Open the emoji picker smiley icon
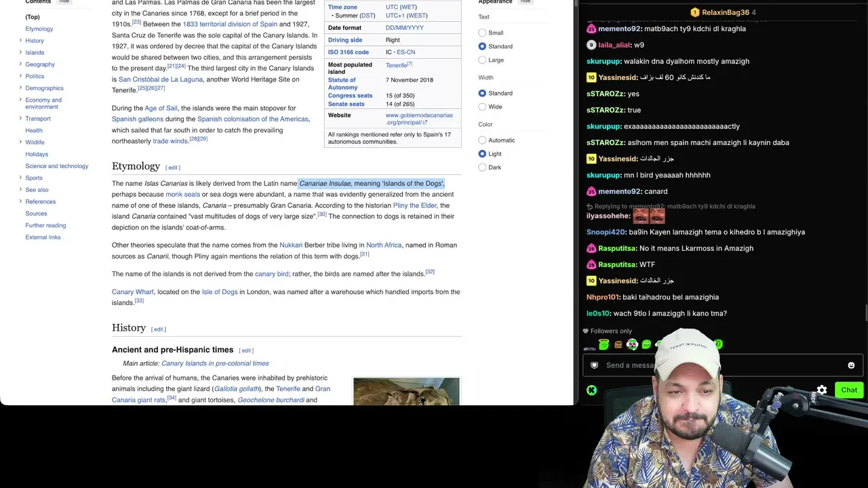 pyautogui.click(x=851, y=365)
